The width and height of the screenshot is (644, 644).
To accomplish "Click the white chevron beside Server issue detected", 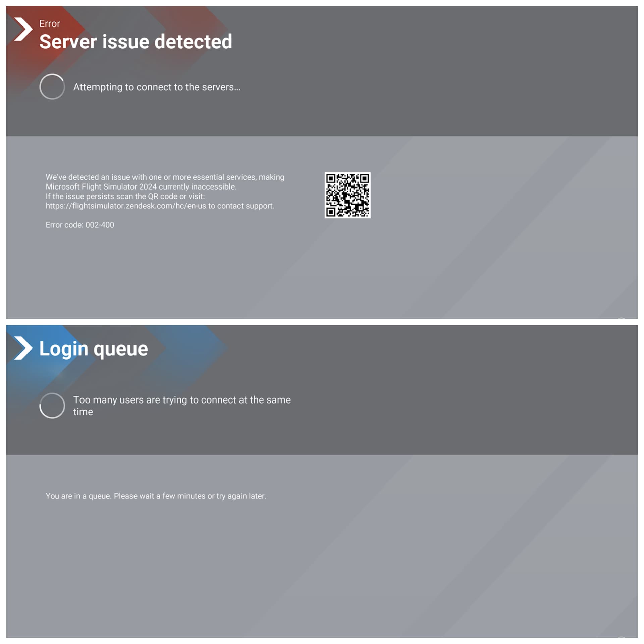I will (x=23, y=29).
